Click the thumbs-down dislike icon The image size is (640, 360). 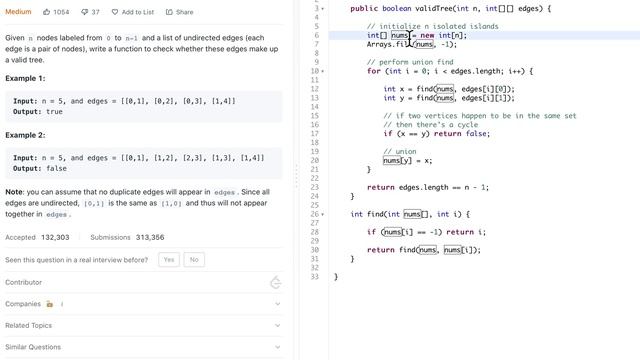84,12
